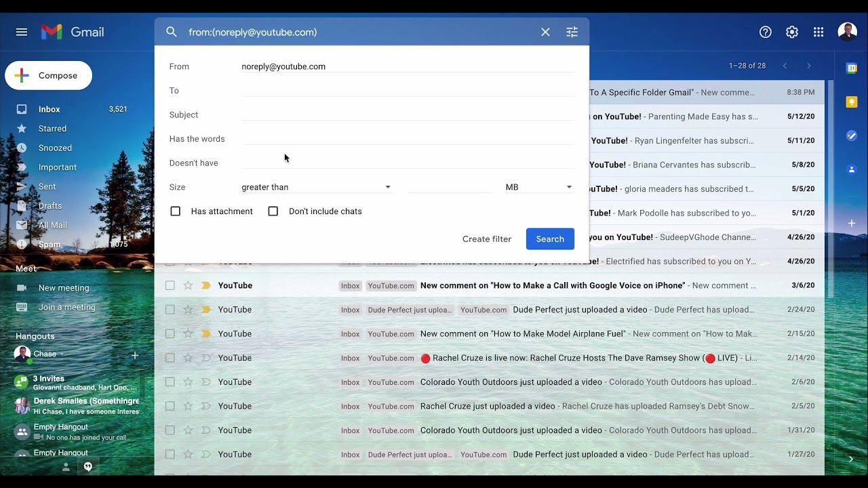This screenshot has height=488, width=868.
Task: Open the MB unit dropdown
Action: pyautogui.click(x=539, y=187)
